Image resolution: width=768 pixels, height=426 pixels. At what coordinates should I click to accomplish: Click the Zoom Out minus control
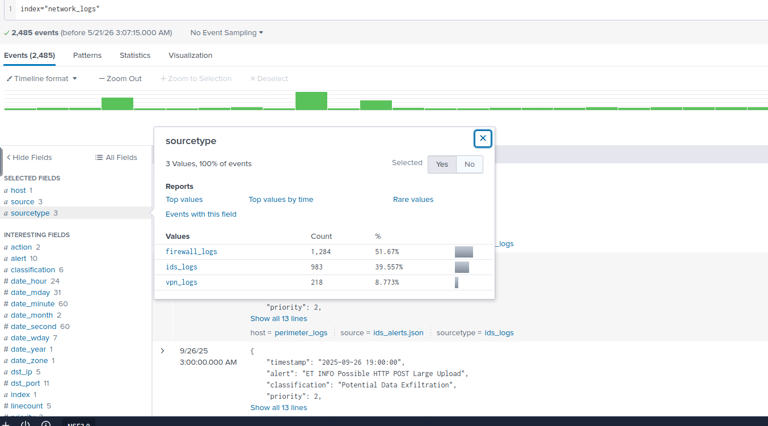pyautogui.click(x=102, y=78)
